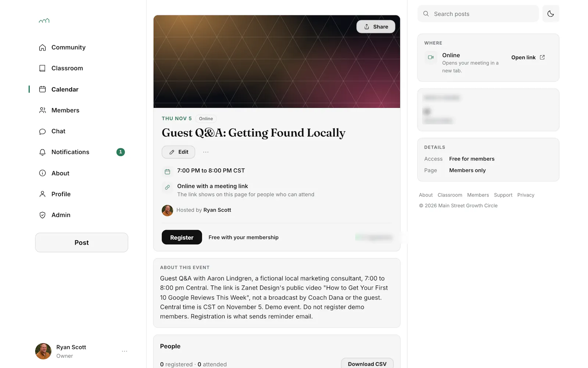
Task: Register for the event
Action: (x=182, y=237)
